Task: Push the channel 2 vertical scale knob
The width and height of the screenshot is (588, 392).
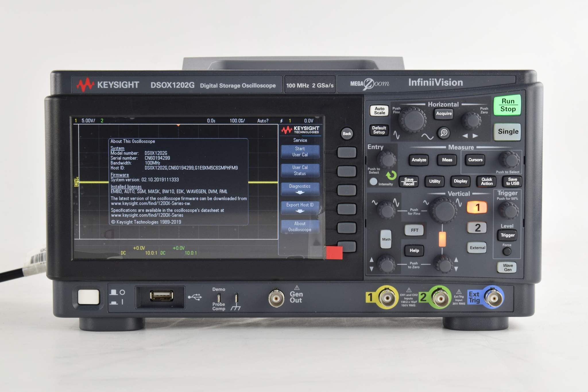Action: coord(444,210)
